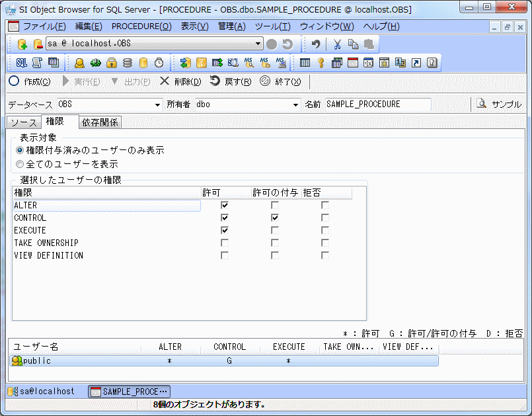Select the 全てのユーザーを表示 radio button
The width and height of the screenshot is (532, 416).
[20, 164]
